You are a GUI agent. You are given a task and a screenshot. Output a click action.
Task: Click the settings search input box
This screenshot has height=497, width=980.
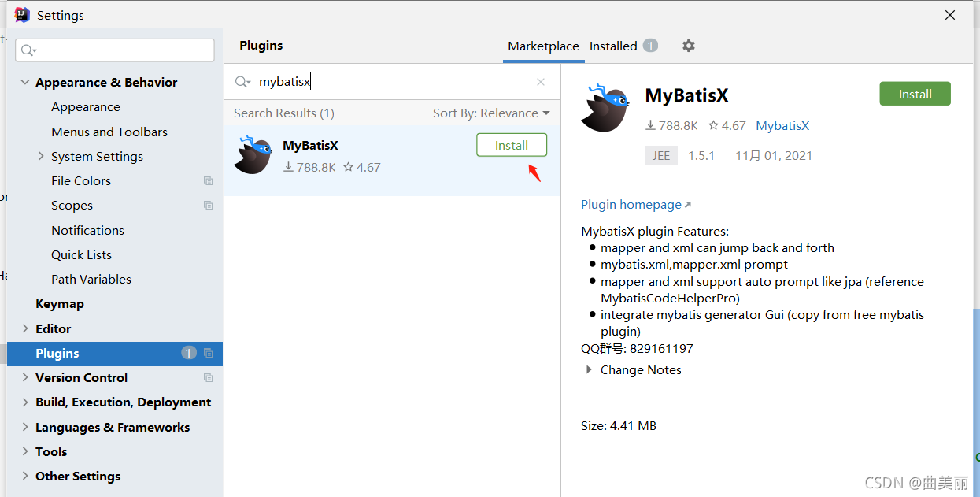(x=115, y=50)
